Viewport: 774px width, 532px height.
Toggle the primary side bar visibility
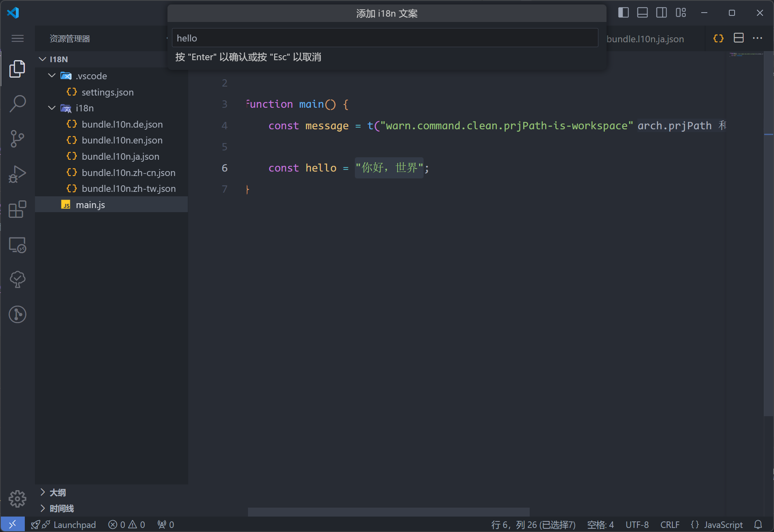coord(624,13)
